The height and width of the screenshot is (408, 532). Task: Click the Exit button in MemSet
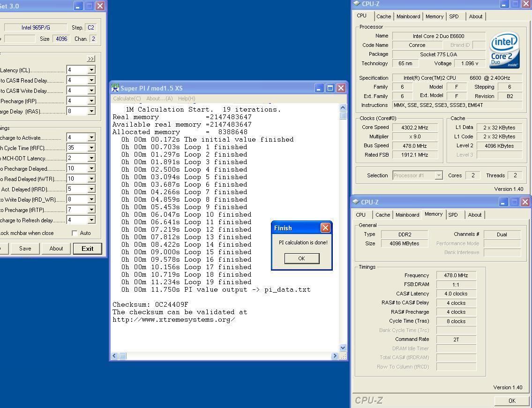(88, 249)
